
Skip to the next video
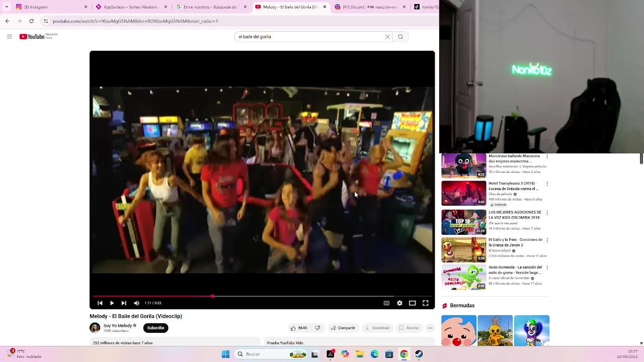point(124,303)
